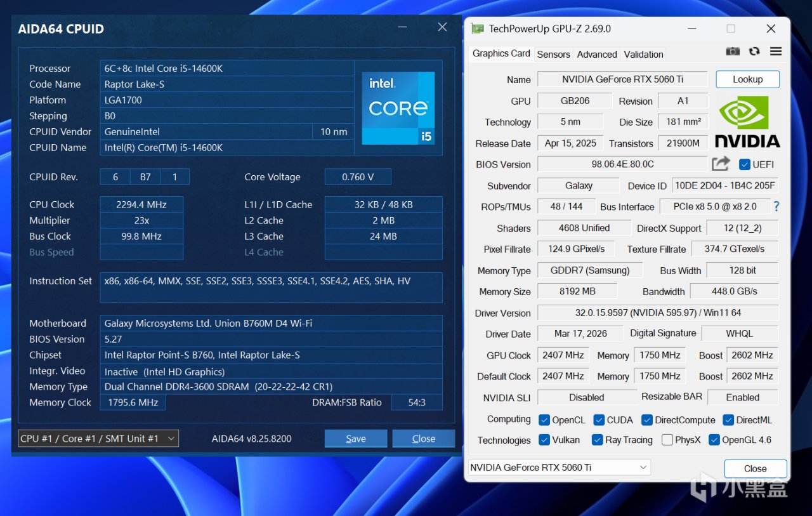
Task: Switch to the Sensors tab
Action: [553, 55]
